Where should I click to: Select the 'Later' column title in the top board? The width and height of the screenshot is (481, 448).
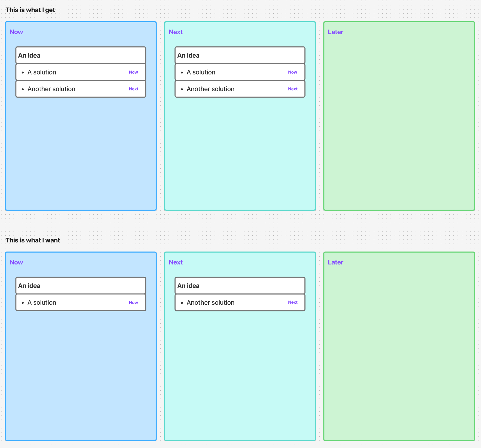click(x=335, y=32)
